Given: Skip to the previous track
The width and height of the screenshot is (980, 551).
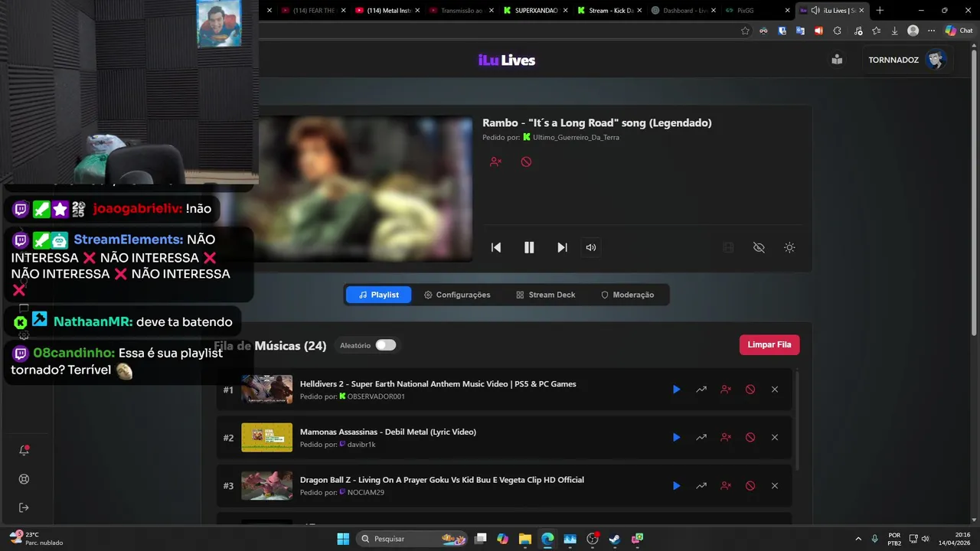Looking at the screenshot, I should pos(496,247).
